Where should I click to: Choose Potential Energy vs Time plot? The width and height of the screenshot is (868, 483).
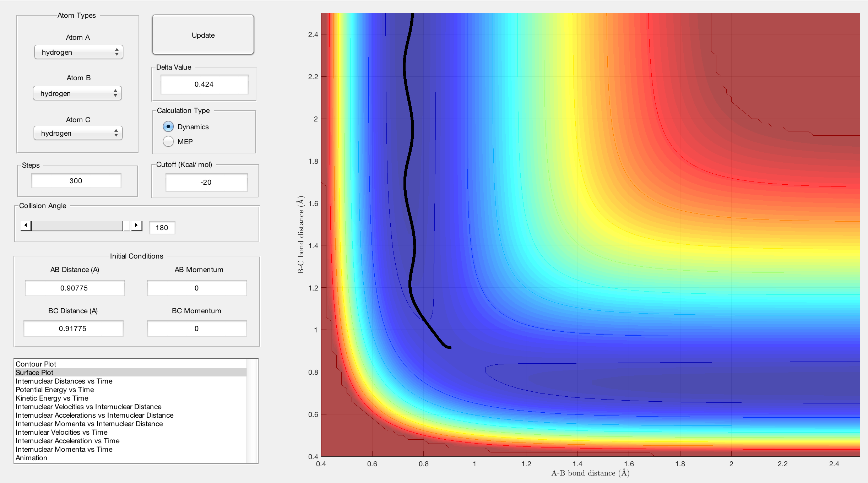click(x=55, y=390)
